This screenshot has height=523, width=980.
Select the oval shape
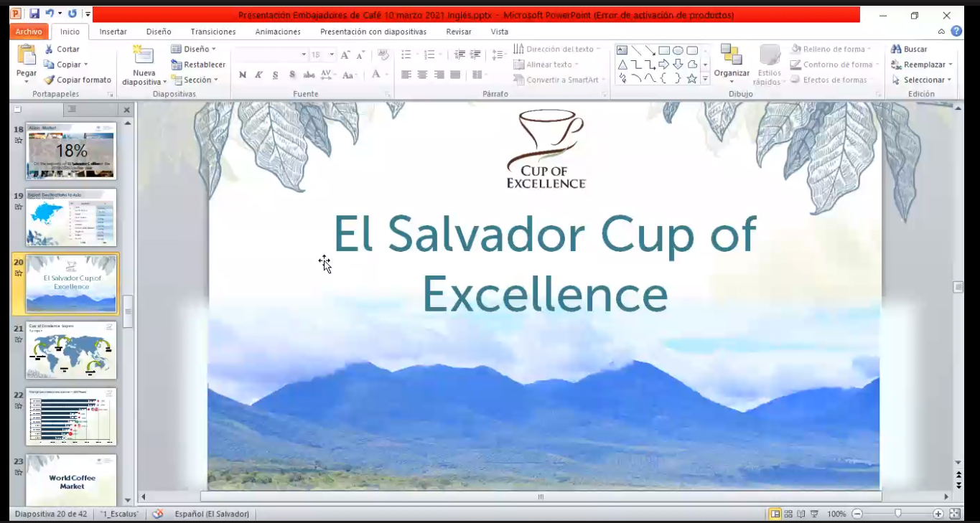pyautogui.click(x=678, y=50)
